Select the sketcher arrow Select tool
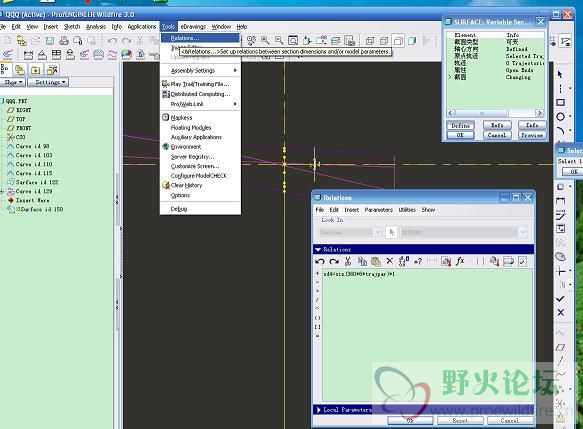This screenshot has width=583, height=429. click(560, 74)
